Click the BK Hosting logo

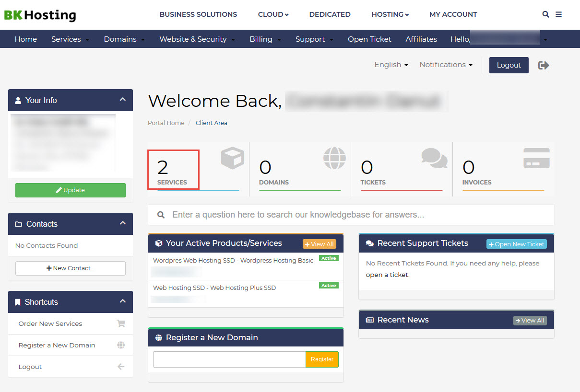click(40, 15)
